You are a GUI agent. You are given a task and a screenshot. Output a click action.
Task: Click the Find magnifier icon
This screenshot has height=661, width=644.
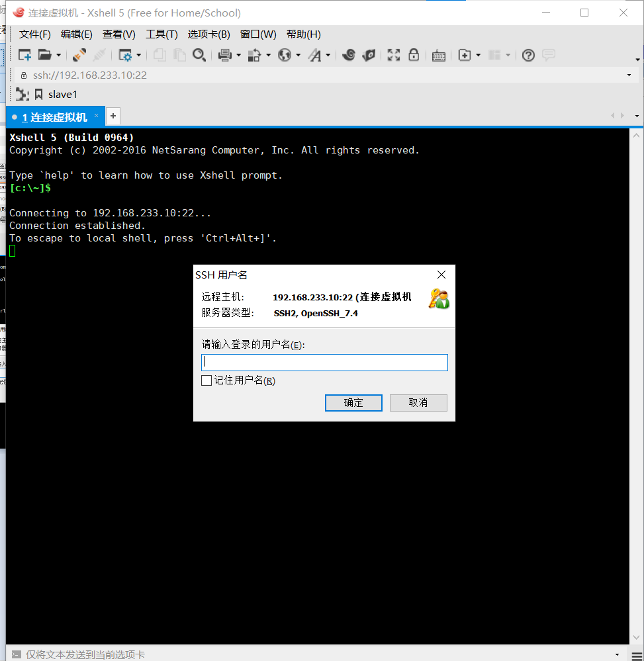(199, 55)
